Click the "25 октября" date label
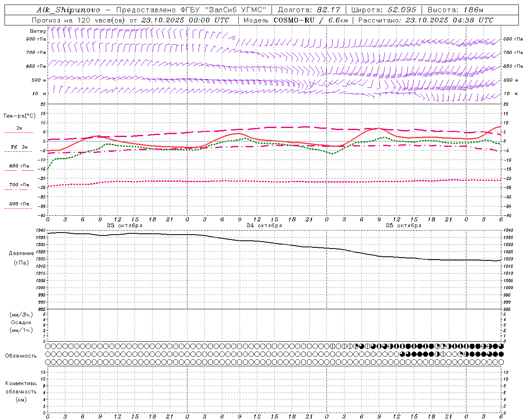 coord(404,226)
